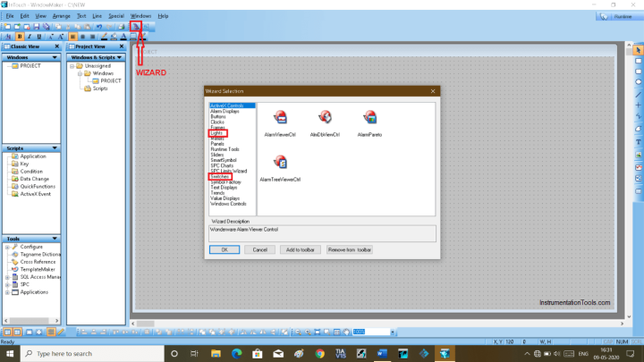Click the Save toolbar icon
The height and width of the screenshot is (362, 644).
[35, 27]
